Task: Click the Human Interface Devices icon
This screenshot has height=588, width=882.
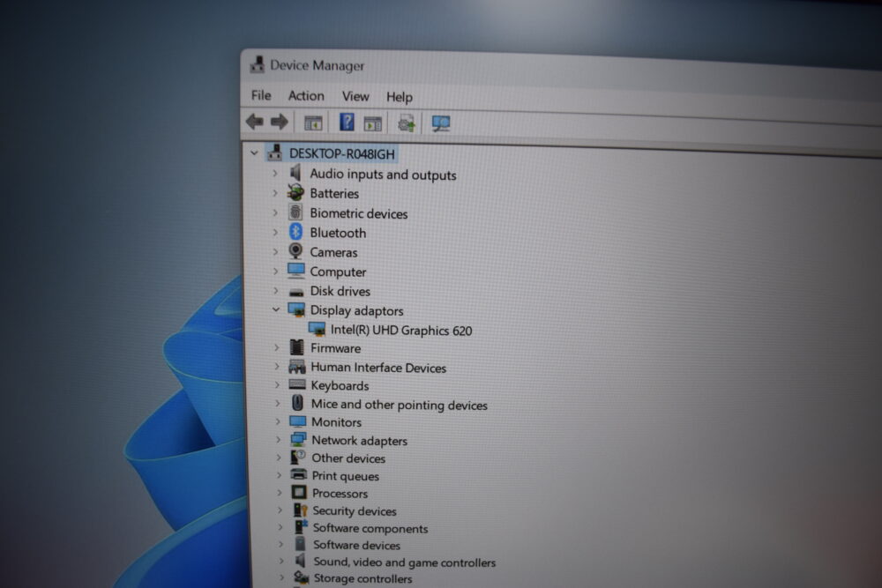Action: coord(297,367)
